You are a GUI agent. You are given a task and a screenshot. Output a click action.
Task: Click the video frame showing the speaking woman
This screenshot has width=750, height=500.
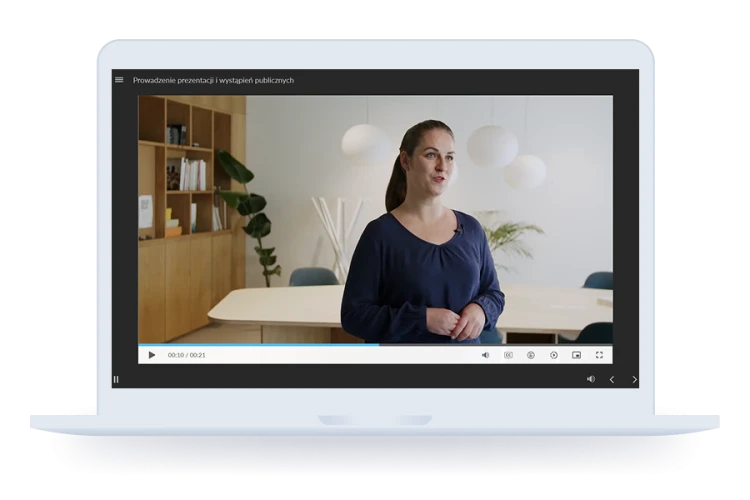click(x=375, y=220)
